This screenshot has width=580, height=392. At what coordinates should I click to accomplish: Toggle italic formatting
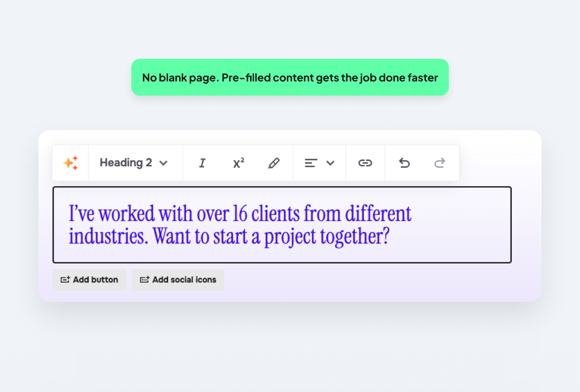pyautogui.click(x=202, y=163)
